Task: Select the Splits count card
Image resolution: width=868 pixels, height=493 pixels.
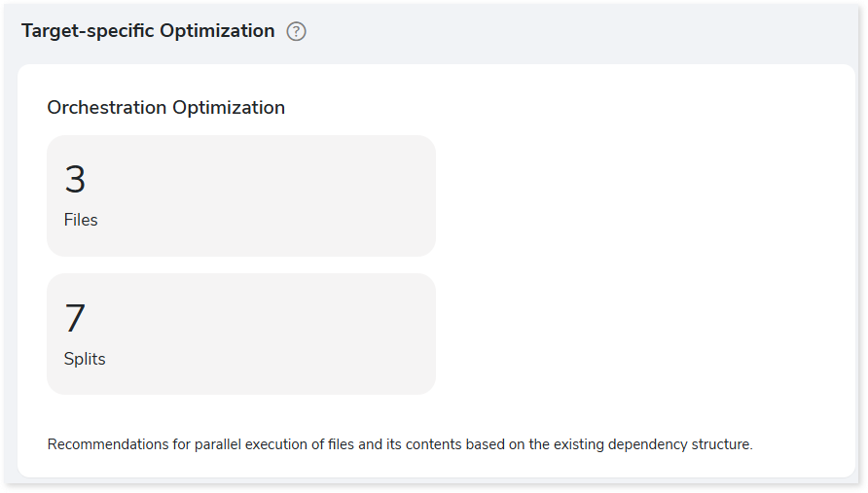Action: click(241, 335)
